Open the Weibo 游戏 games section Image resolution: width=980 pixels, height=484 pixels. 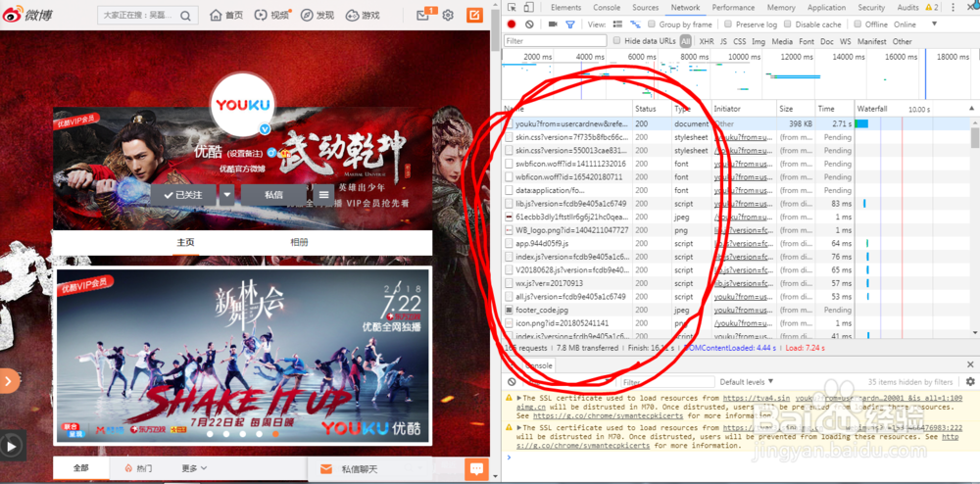tap(363, 15)
